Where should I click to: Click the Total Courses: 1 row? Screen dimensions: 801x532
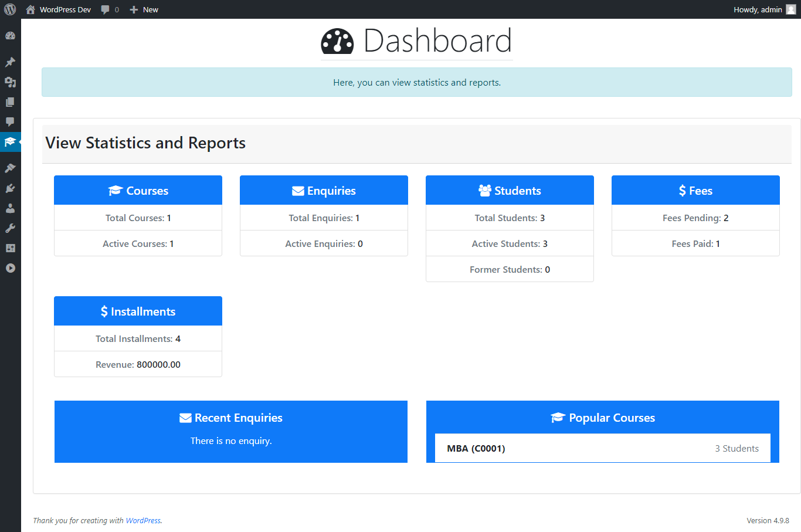[138, 218]
